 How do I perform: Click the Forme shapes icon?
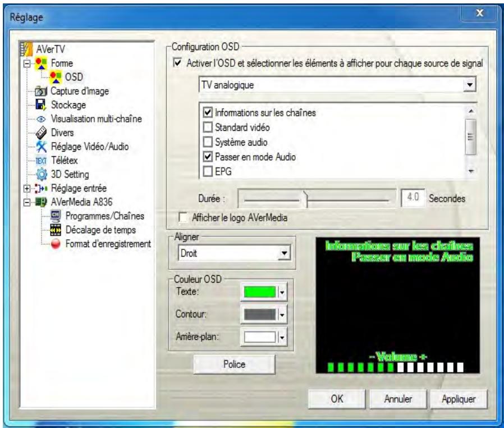point(41,63)
